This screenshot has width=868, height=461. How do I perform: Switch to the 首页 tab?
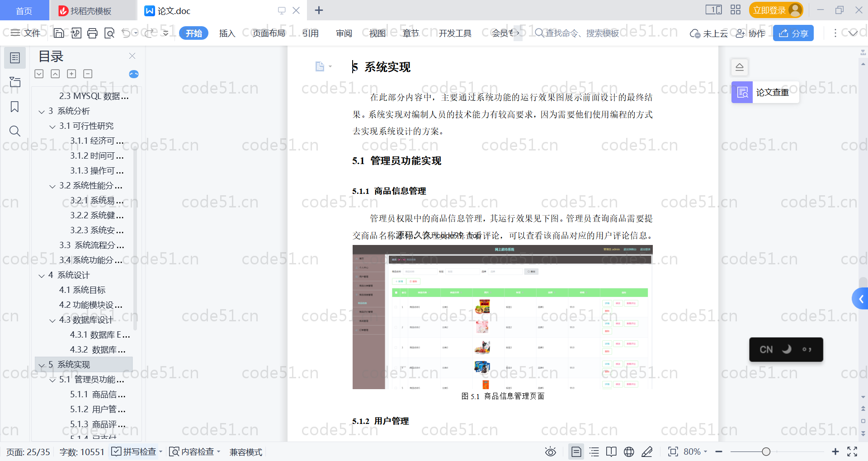(x=24, y=10)
